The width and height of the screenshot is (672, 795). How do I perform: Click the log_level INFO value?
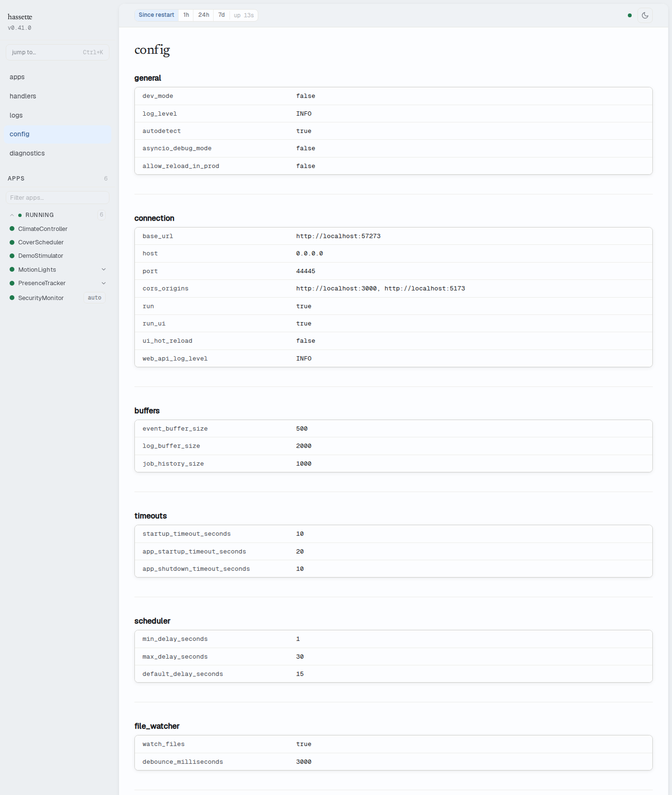[x=304, y=114]
